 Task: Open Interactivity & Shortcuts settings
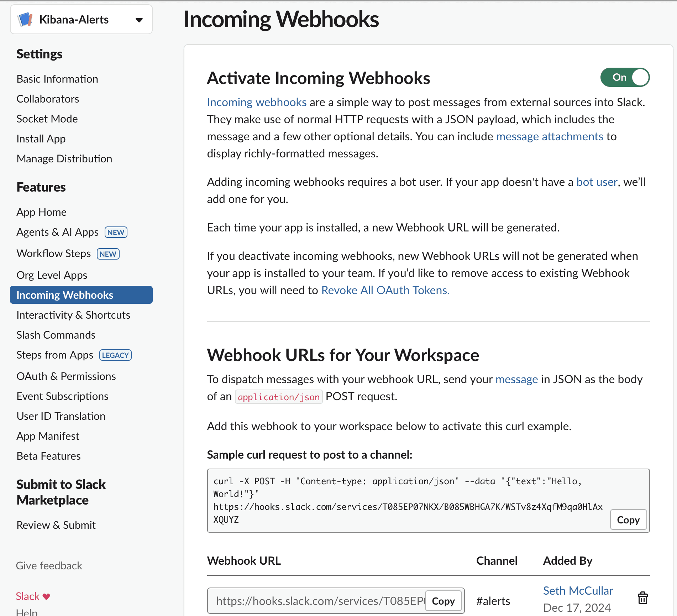point(73,315)
